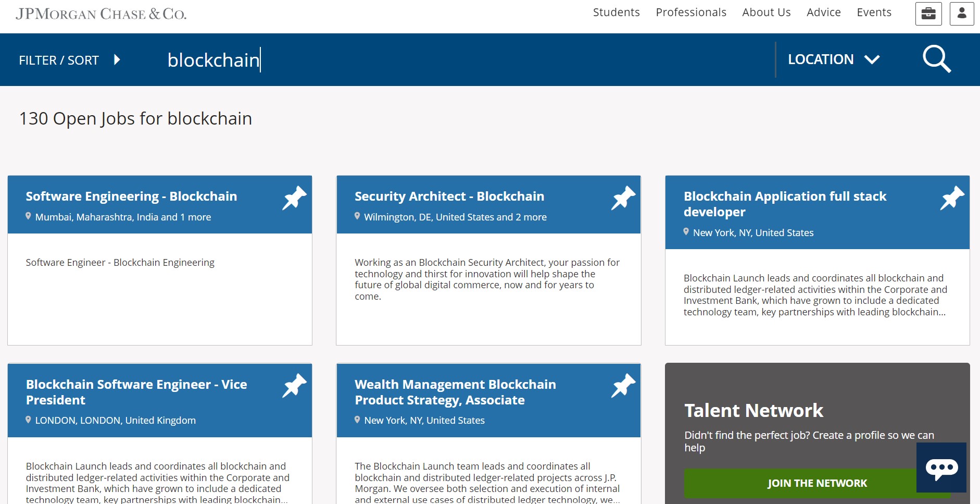Image resolution: width=980 pixels, height=504 pixels.
Task: Click the location pin next to Mumbai
Action: click(28, 216)
